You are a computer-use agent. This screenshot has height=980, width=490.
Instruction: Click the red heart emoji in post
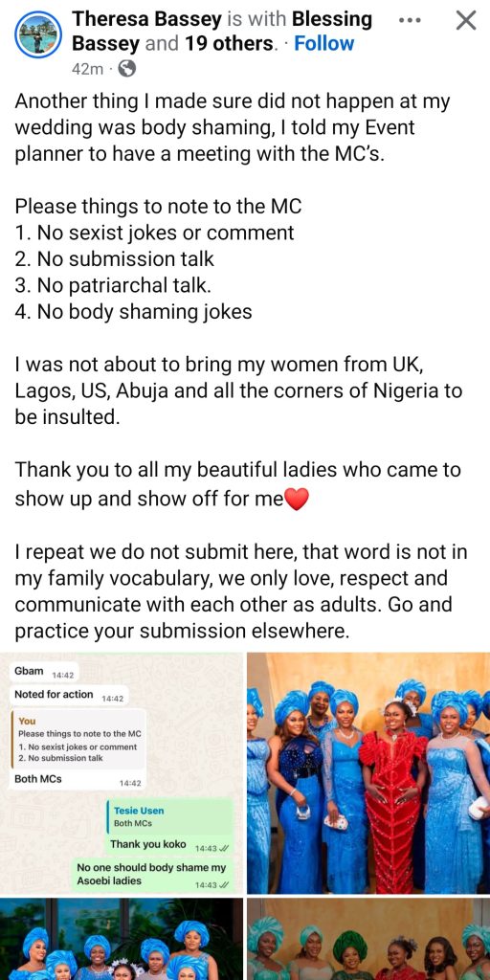297,499
